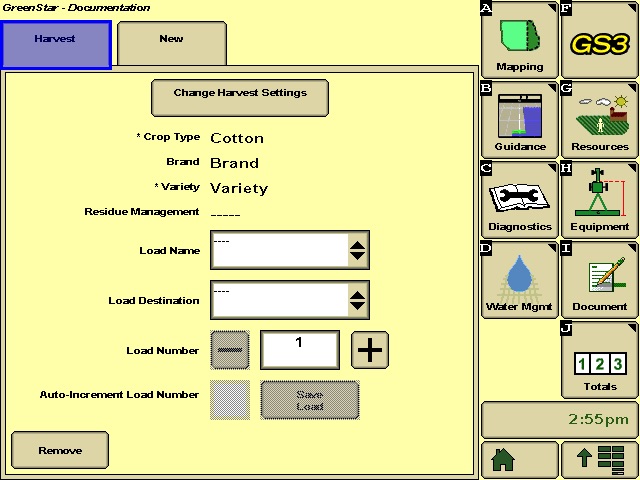
Task: Select the Guidance icon
Action: pyautogui.click(x=519, y=120)
